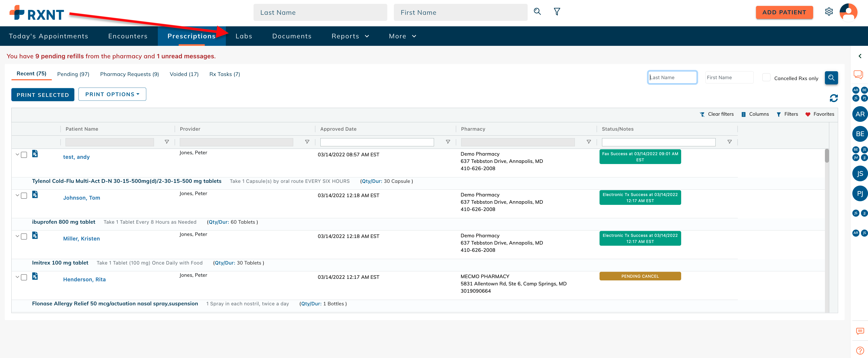Open the help question mark icon
This screenshot has width=868, height=358.
coord(860,351)
